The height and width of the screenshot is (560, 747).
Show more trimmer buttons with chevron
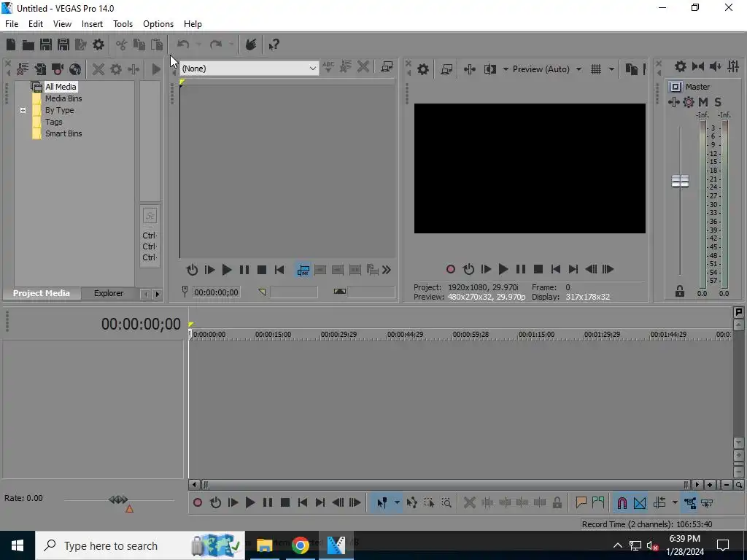click(x=387, y=270)
